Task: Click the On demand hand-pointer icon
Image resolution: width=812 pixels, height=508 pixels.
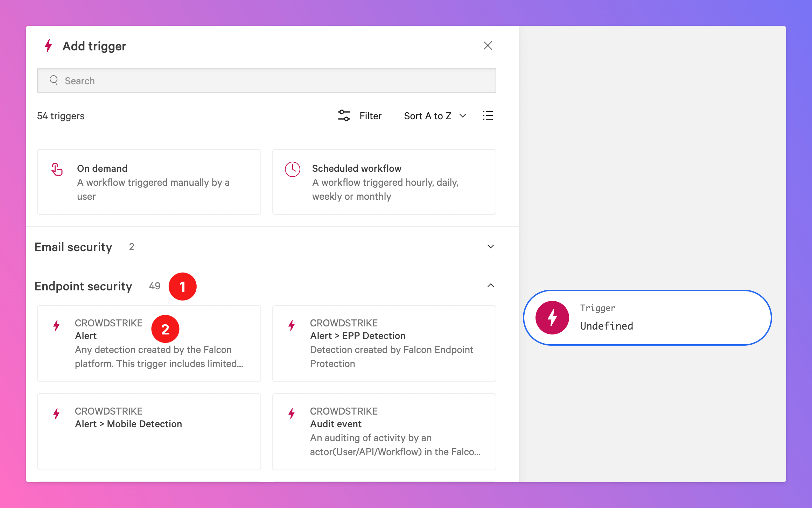Action: [x=57, y=170]
